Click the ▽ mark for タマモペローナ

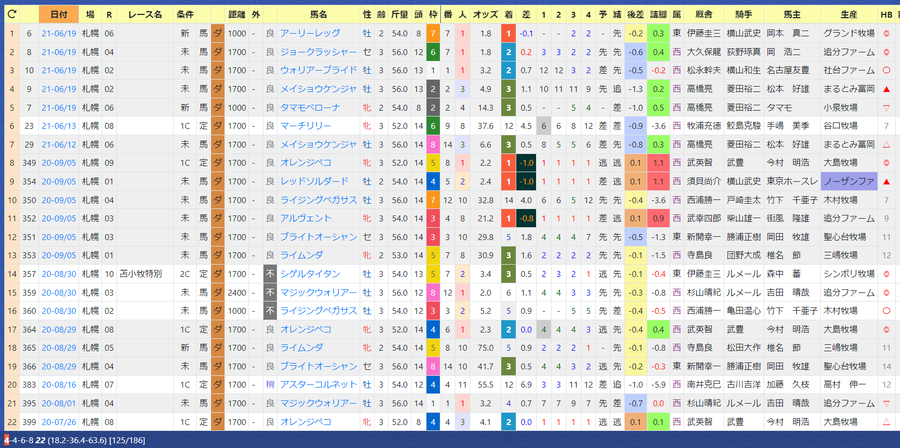tap(887, 107)
